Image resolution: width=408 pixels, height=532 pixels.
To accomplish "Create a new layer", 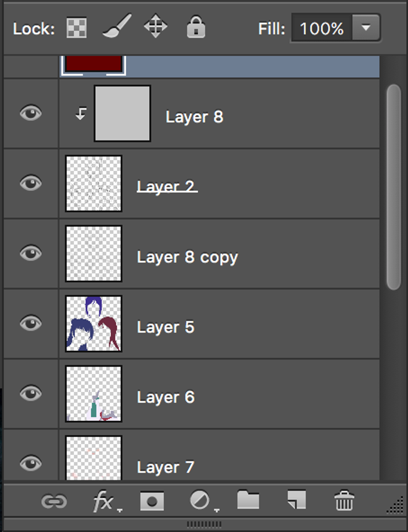I will point(296,500).
